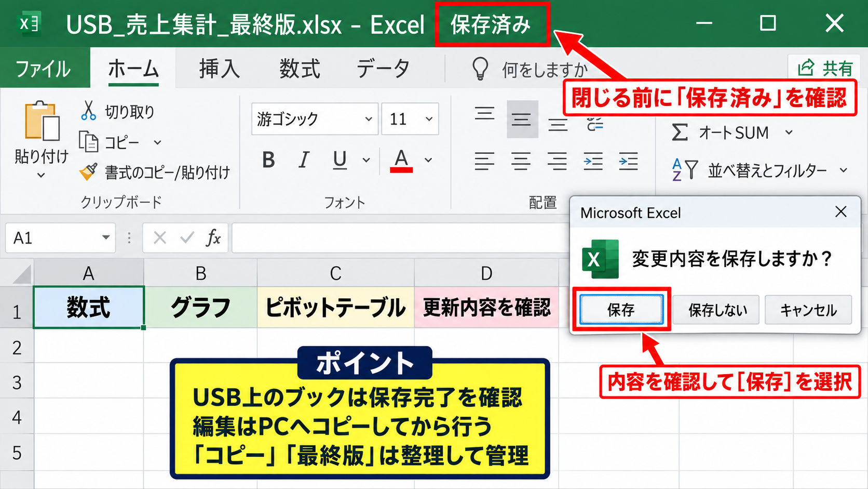The image size is (868, 489).
Task: Open the font color dropdown arrow
Action: (x=428, y=160)
